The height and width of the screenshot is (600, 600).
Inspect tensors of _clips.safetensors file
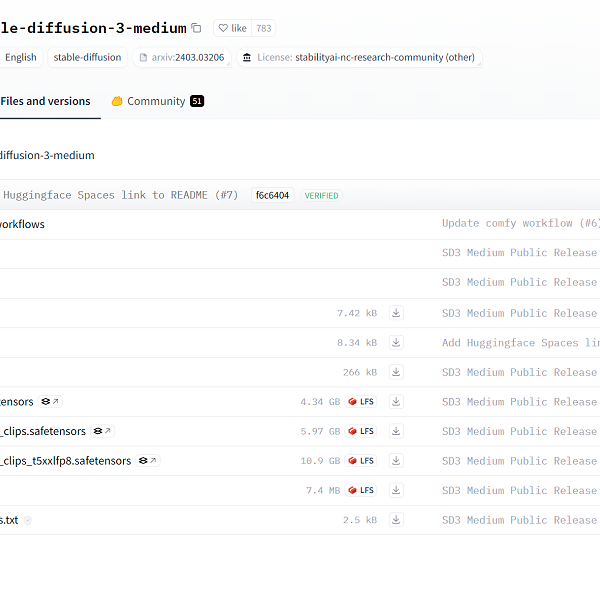click(x=102, y=431)
